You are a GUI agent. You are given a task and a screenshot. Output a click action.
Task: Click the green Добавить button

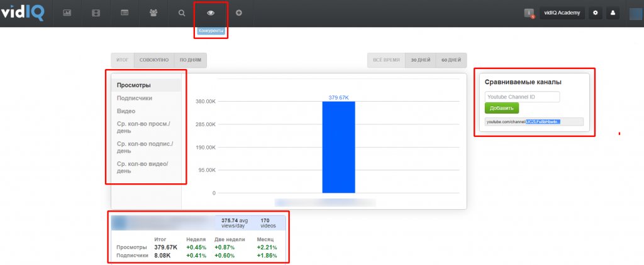pyautogui.click(x=501, y=108)
